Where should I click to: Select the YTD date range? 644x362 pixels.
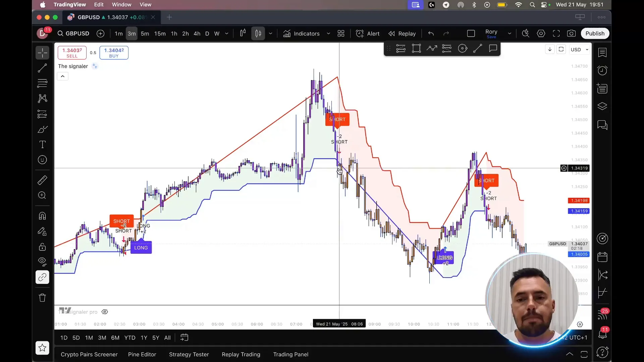(x=130, y=338)
